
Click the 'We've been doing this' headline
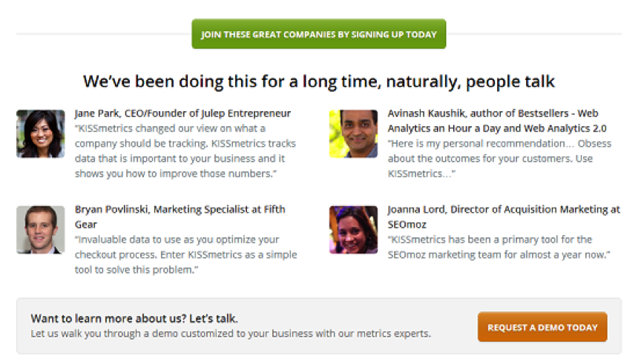(x=319, y=81)
